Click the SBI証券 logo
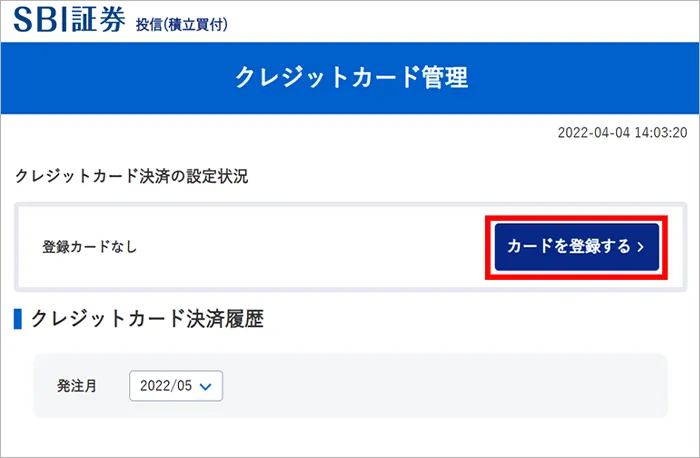Viewport: 700px width, 458px height. pos(69,21)
